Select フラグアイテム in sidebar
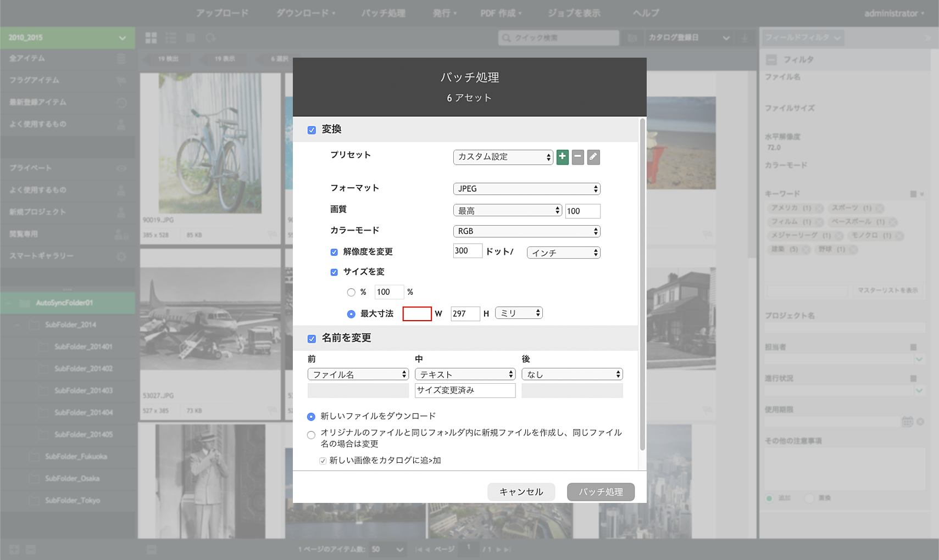Viewport: 939px width, 560px height. click(68, 80)
